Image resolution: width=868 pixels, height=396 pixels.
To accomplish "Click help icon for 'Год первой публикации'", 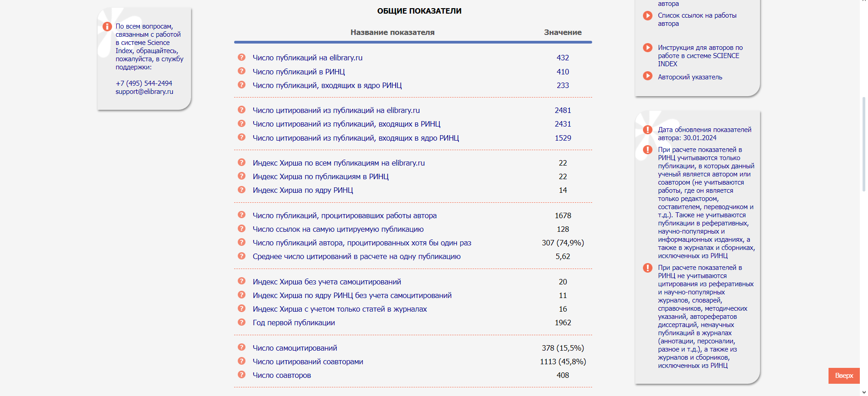I will tap(242, 322).
